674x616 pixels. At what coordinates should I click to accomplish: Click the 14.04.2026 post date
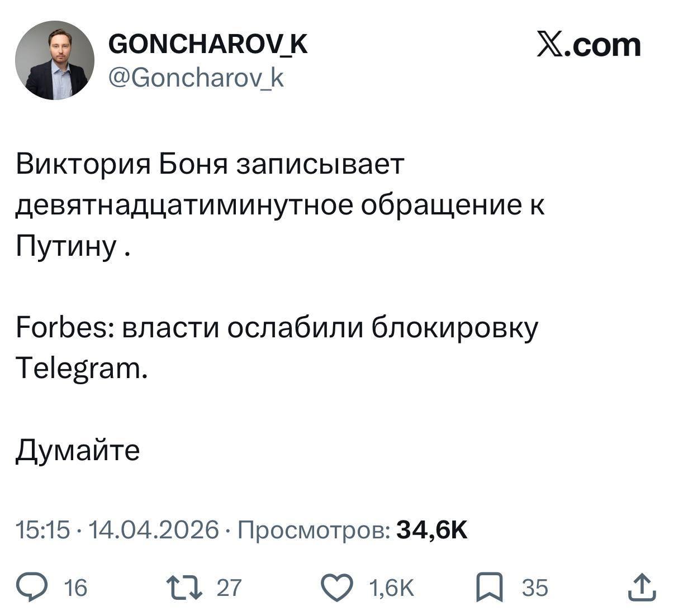153,529
